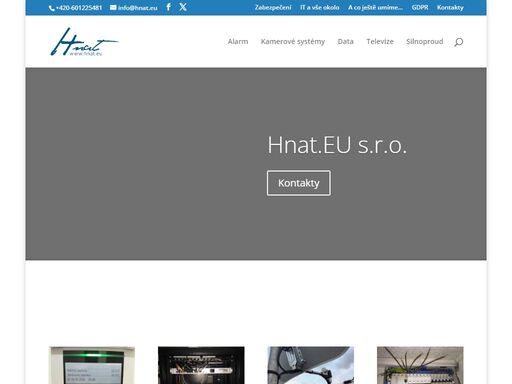The height and width of the screenshot is (384, 512).
Task: Click the search magnifier icon
Action: click(x=459, y=42)
